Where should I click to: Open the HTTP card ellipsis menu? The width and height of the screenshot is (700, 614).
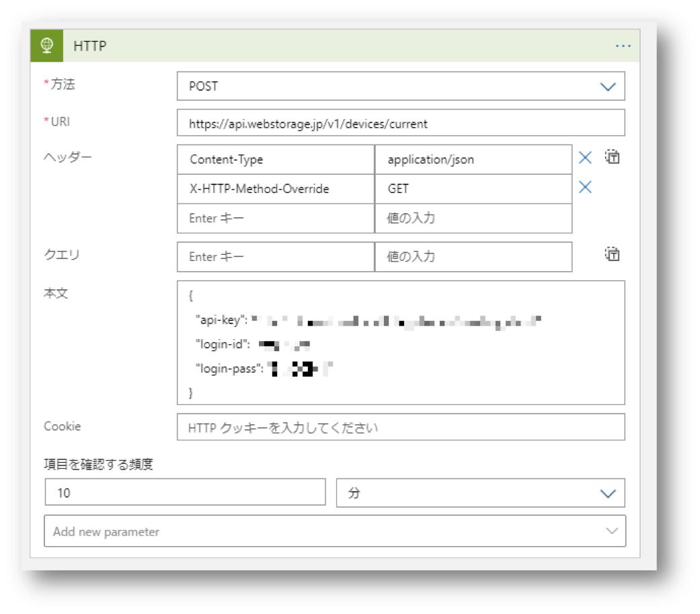pyautogui.click(x=623, y=46)
